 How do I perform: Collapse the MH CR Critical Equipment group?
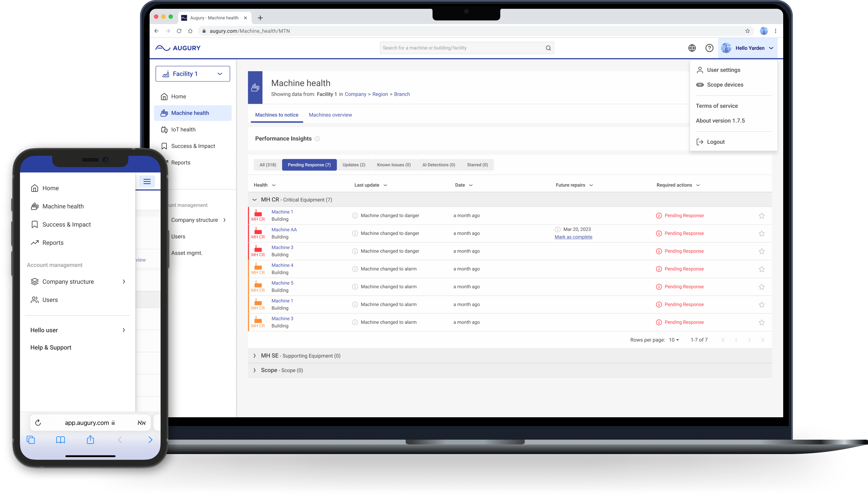point(254,199)
